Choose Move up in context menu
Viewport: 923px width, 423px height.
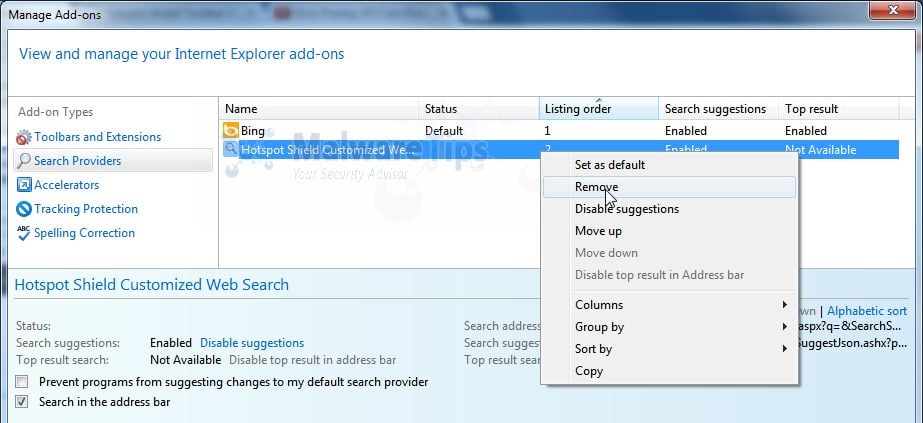[x=669, y=231]
